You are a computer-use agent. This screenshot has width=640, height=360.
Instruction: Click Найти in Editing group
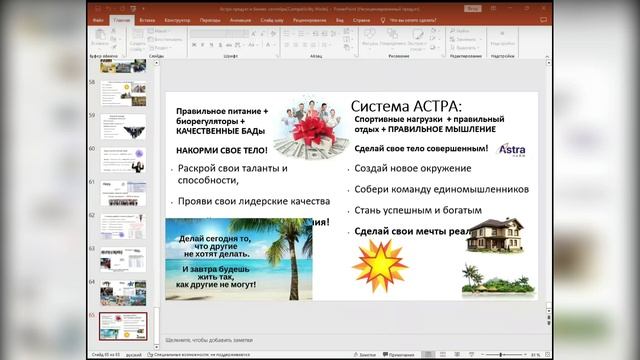pos(460,31)
